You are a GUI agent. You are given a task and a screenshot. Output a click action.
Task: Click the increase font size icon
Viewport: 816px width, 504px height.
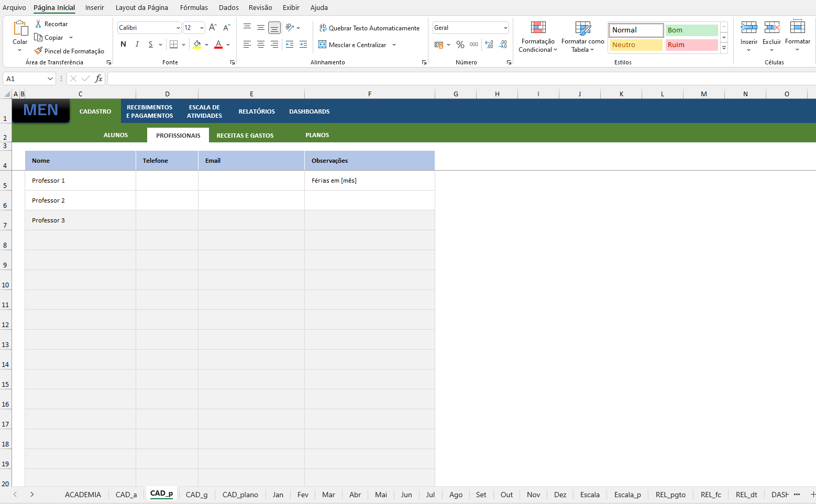213,28
